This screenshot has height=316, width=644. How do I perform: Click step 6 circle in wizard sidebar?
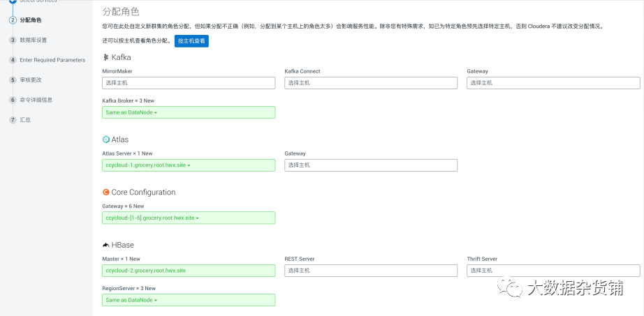pos(13,100)
